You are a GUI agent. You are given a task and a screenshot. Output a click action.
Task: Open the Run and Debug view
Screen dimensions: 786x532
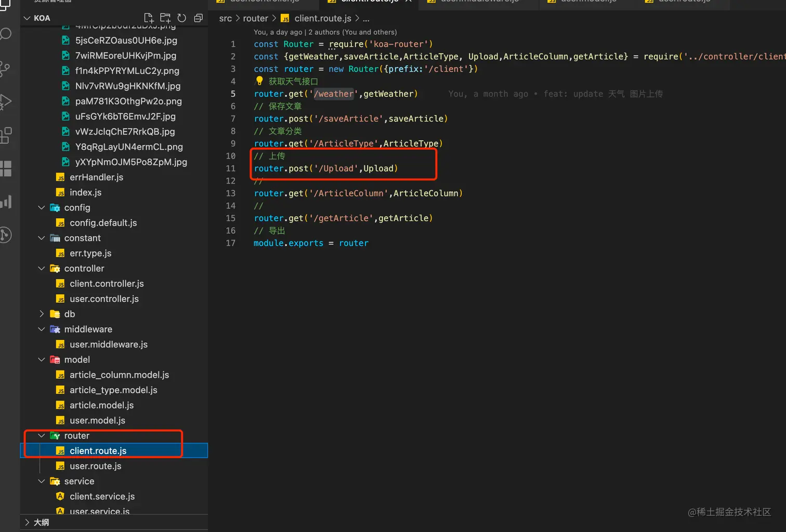pyautogui.click(x=6, y=102)
